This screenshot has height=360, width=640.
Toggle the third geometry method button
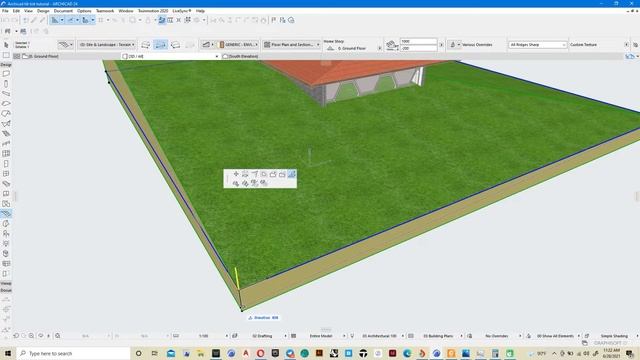coord(176,44)
